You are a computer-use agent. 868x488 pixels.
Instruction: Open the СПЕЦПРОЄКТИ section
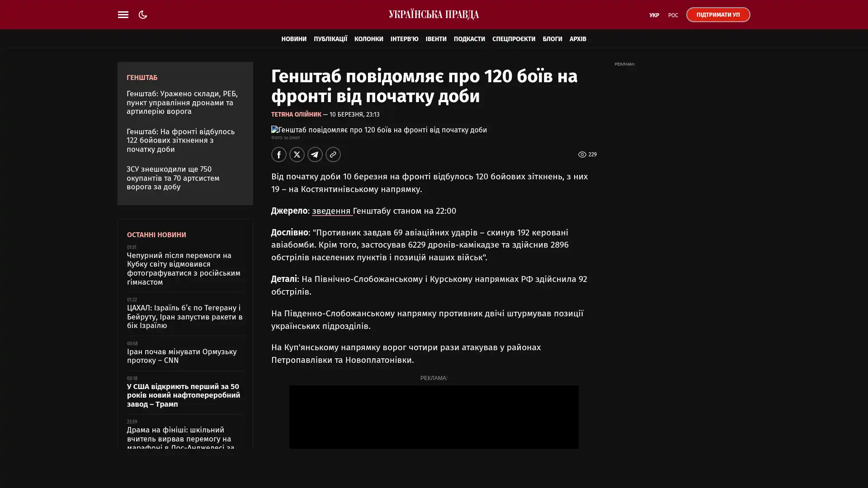coord(514,39)
